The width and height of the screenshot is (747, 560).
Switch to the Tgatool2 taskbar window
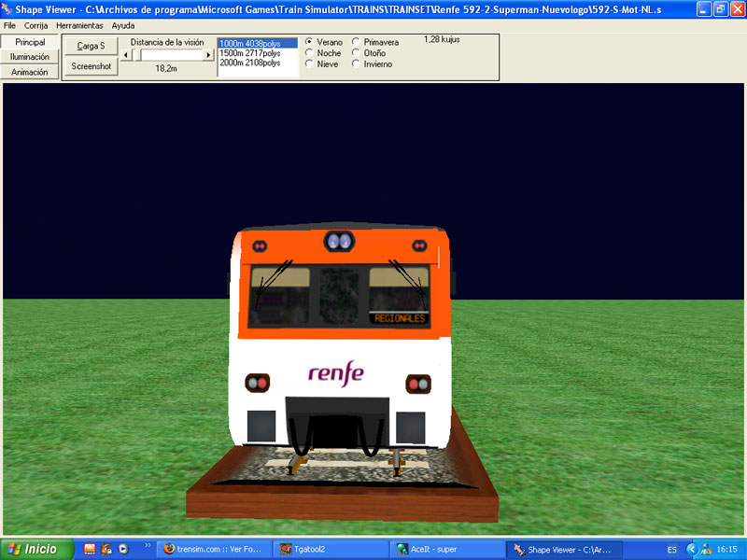(331, 550)
